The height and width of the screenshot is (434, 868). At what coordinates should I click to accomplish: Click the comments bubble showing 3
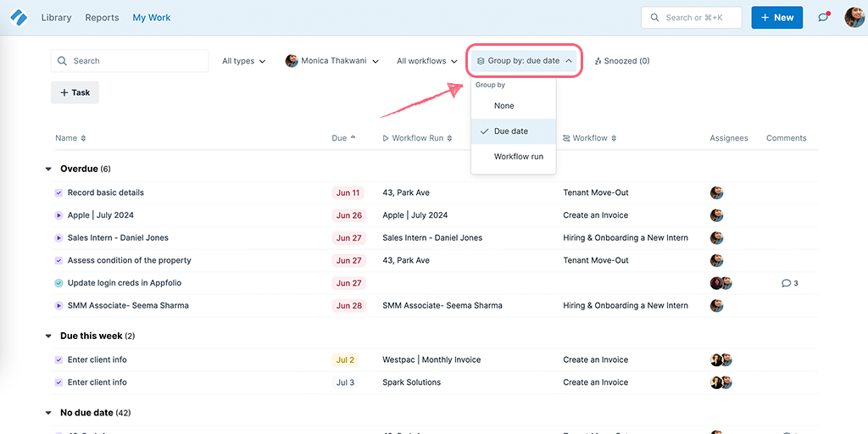coord(790,283)
